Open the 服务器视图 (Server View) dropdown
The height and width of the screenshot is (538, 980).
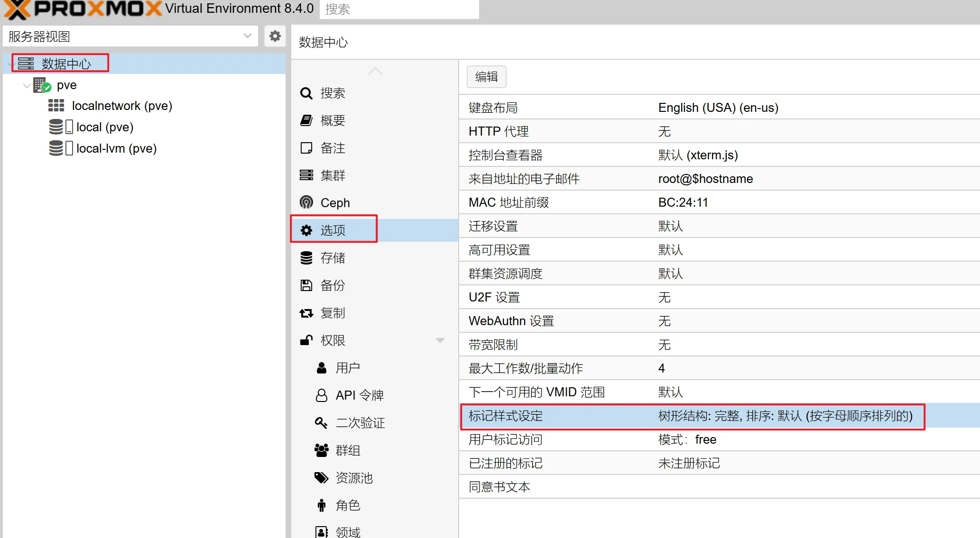(247, 36)
